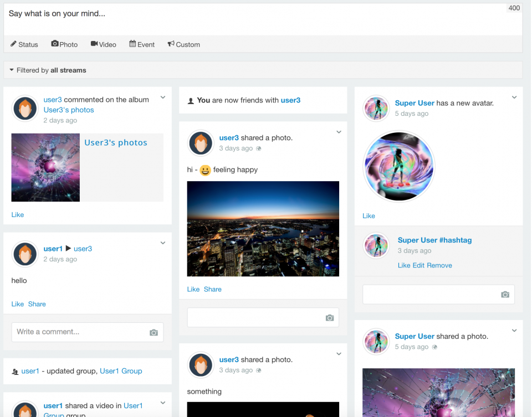Open User1 Group link

121,371
